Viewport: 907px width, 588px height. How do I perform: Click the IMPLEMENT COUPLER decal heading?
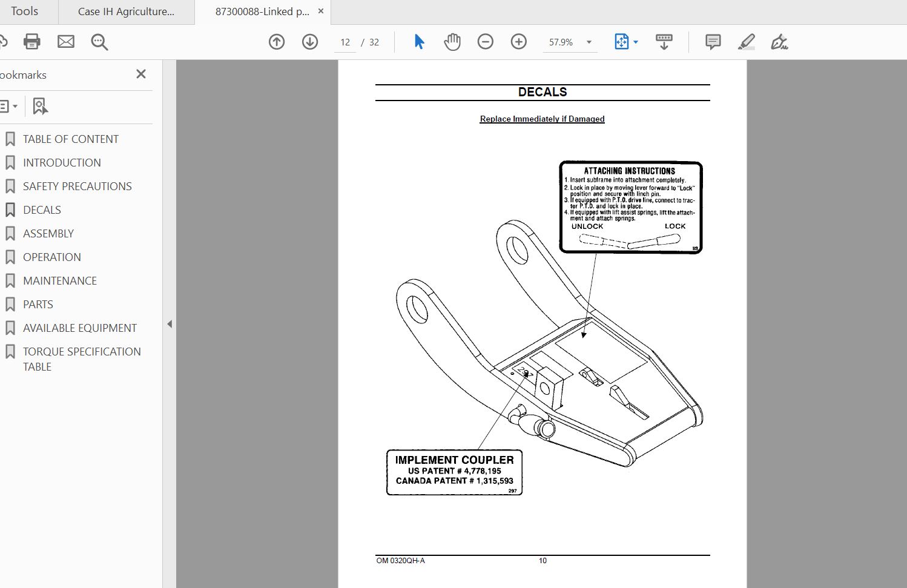pyautogui.click(x=454, y=460)
